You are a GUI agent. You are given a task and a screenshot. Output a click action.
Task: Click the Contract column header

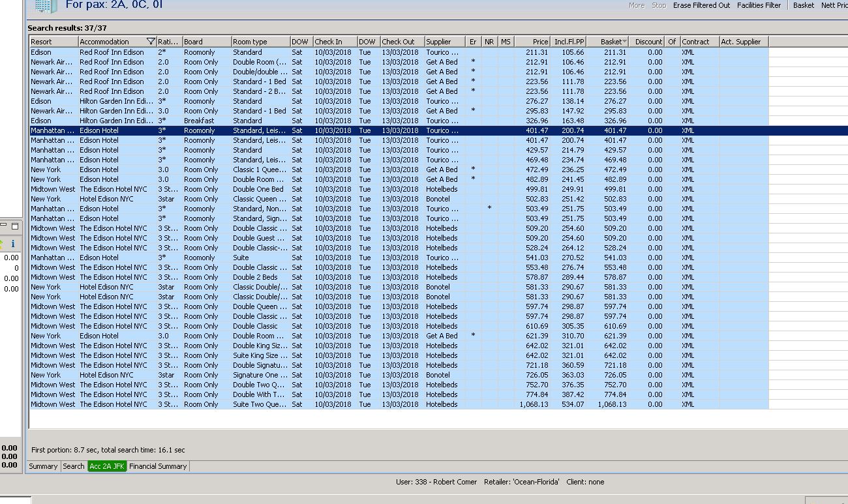pyautogui.click(x=699, y=42)
